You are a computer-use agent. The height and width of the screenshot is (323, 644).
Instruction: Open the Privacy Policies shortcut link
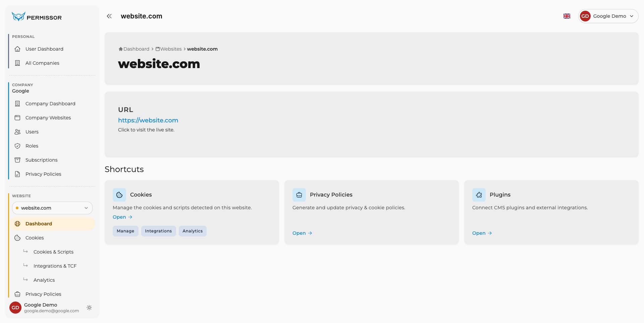coord(302,233)
